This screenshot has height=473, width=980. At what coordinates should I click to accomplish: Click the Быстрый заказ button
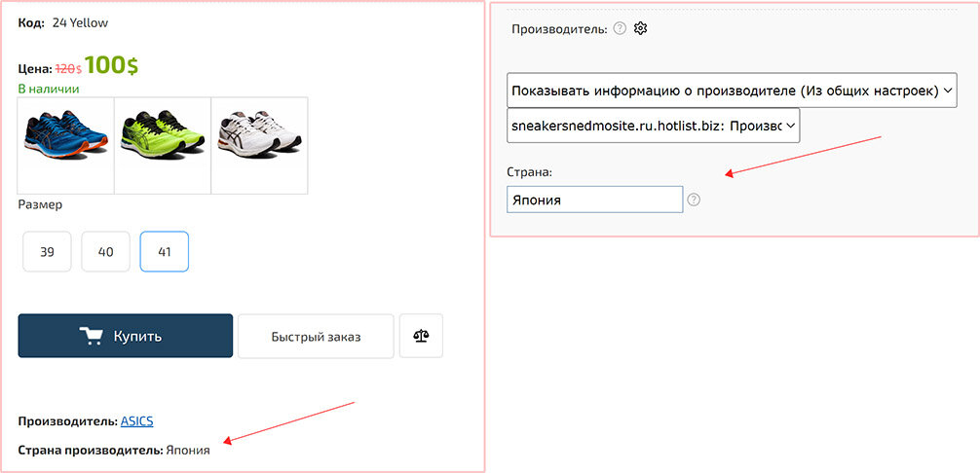[316, 337]
